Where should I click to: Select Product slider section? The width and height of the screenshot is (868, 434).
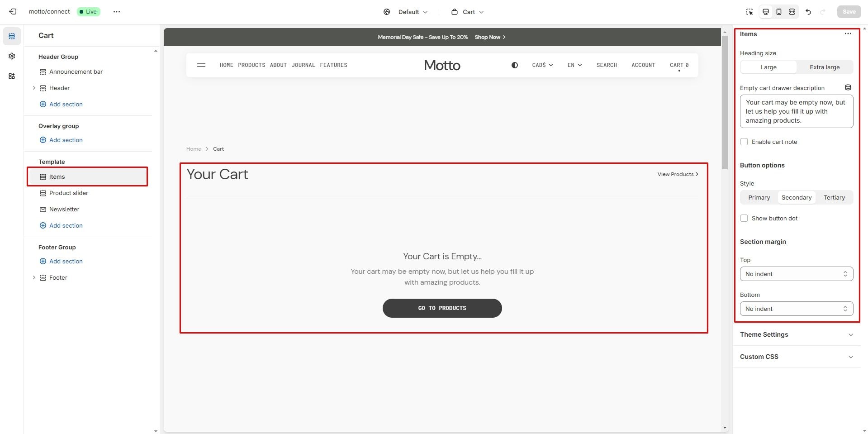[69, 193]
